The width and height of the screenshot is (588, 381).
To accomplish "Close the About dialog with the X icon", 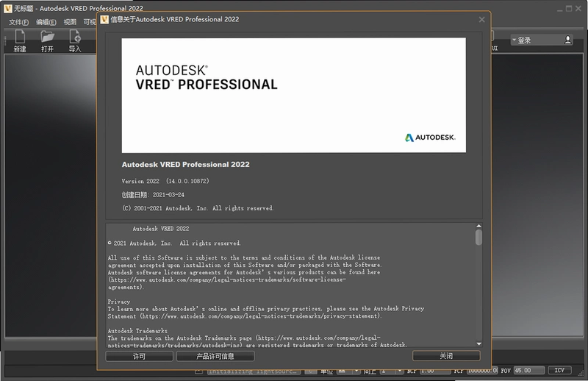I will (482, 20).
